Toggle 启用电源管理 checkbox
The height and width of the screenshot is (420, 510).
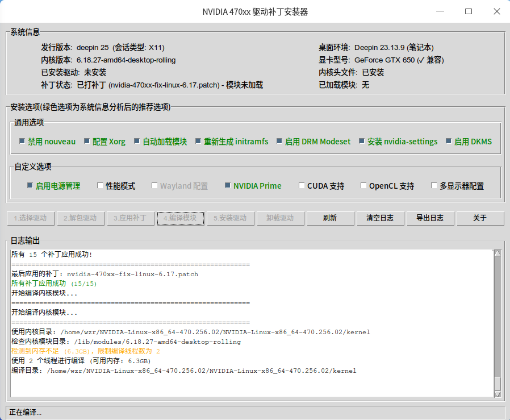coord(30,186)
